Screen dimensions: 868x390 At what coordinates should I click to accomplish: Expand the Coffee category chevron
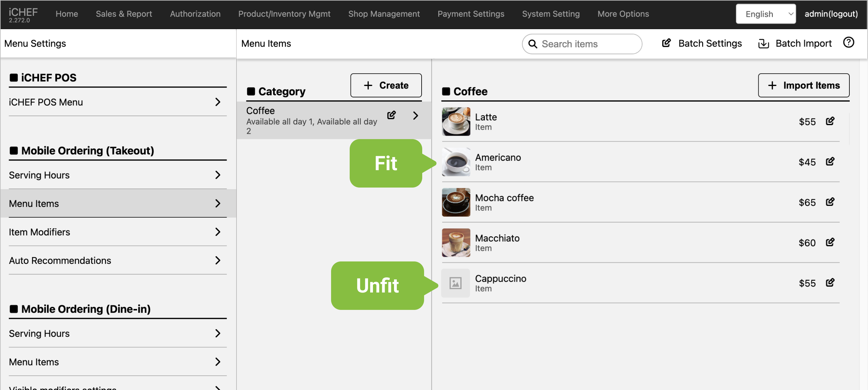pos(415,116)
